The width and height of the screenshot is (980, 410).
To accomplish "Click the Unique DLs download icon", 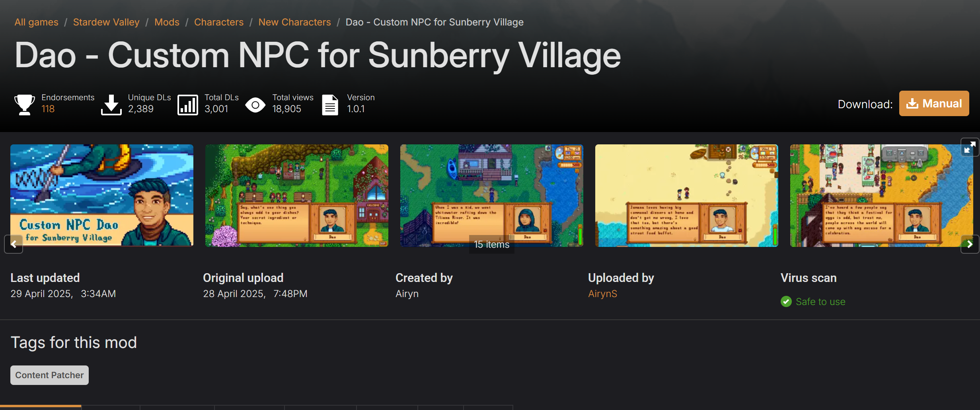I will click(111, 105).
